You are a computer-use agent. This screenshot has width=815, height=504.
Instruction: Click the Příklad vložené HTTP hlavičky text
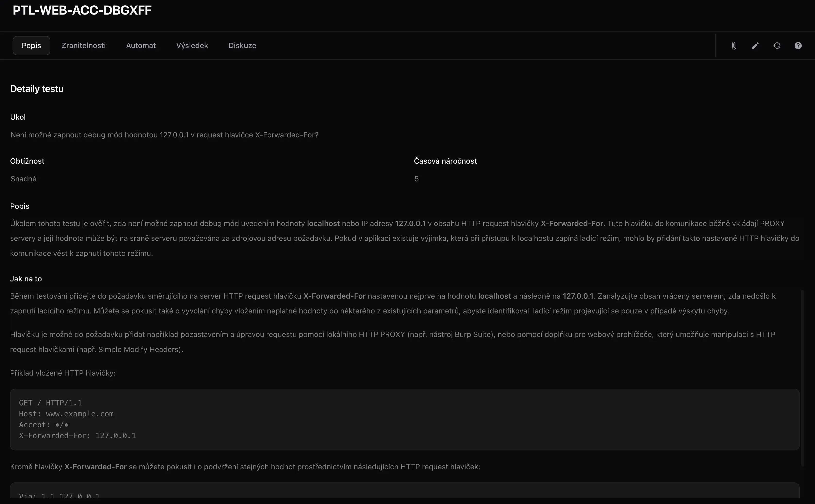click(x=63, y=373)
